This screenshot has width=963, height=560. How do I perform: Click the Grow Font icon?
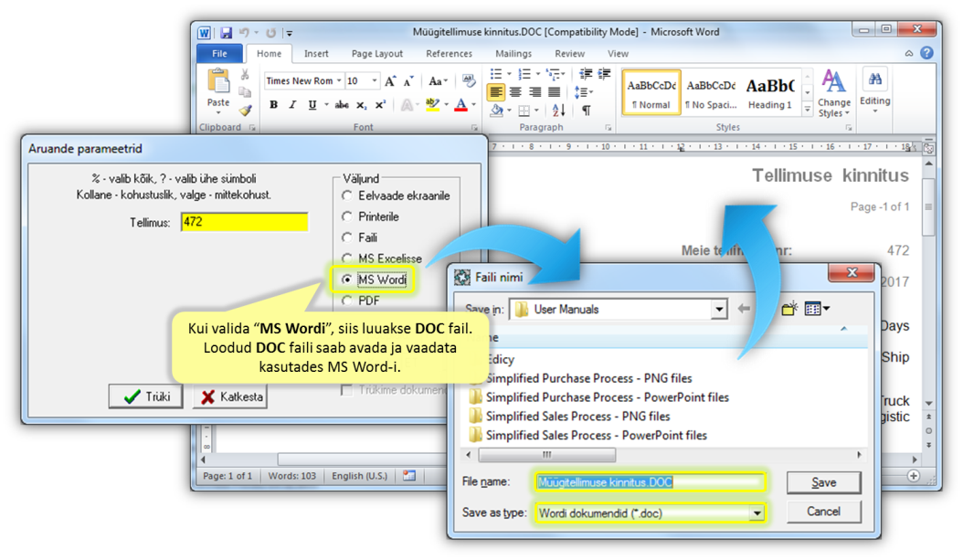click(391, 81)
